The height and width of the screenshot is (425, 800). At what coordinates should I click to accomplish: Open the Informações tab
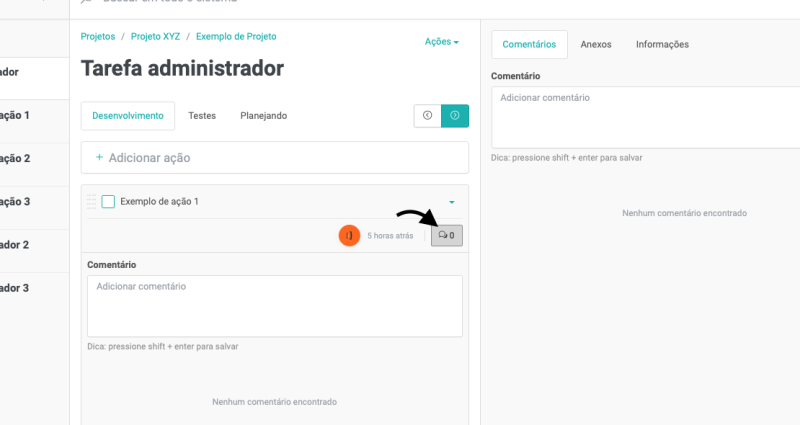662,44
